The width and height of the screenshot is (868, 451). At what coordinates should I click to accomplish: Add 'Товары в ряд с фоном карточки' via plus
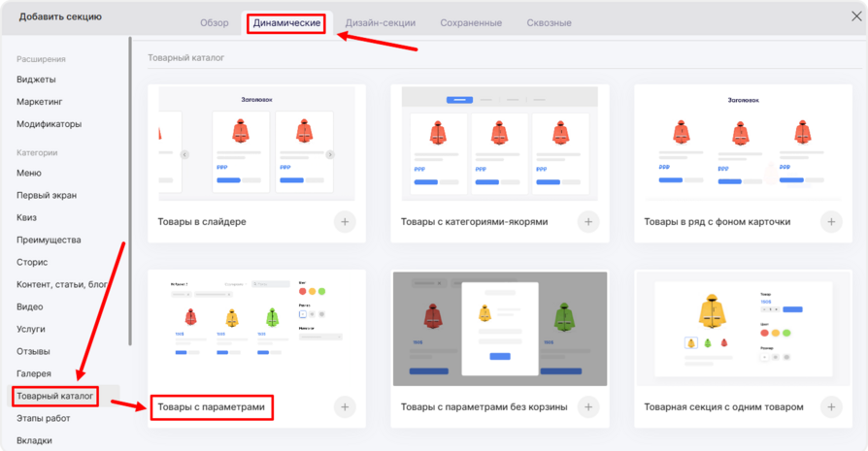(830, 222)
